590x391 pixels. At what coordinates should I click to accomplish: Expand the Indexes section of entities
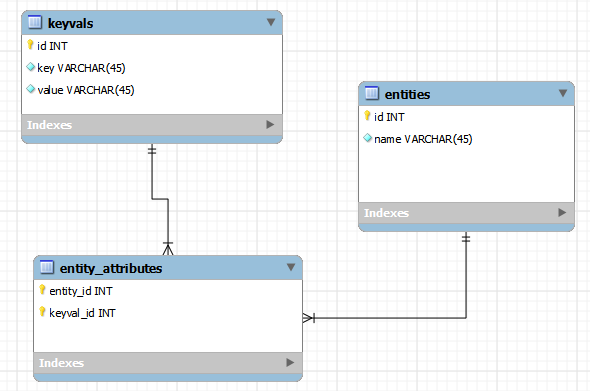pyautogui.click(x=562, y=213)
